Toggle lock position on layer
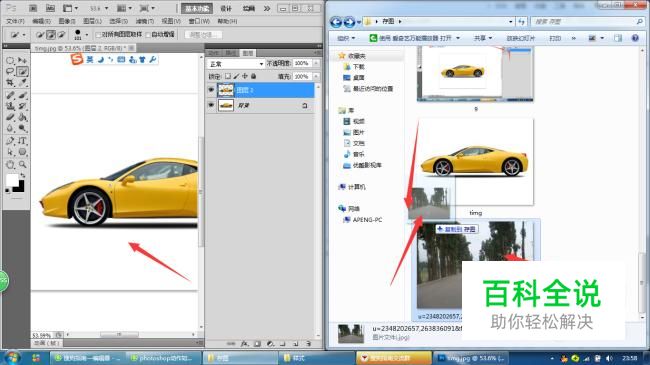 point(245,76)
